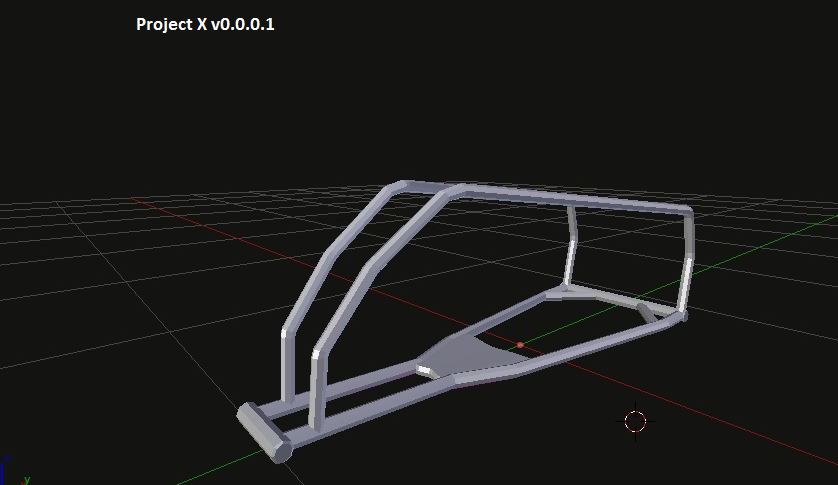Viewport: 838px width, 485px height.
Task: Select the 3D frame model mesh
Action: (464, 321)
